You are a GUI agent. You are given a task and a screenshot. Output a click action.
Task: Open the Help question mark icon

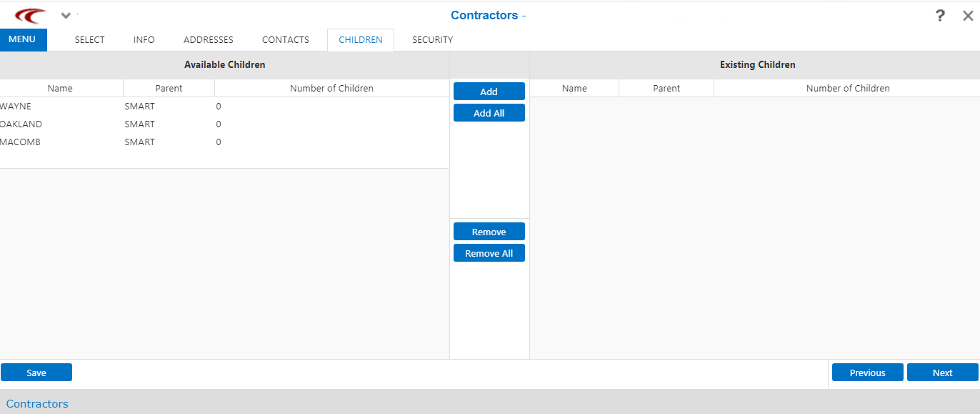940,16
